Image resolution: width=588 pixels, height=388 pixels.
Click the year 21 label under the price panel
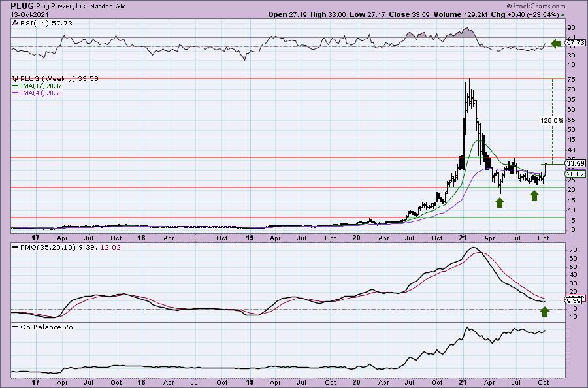pyautogui.click(x=463, y=238)
